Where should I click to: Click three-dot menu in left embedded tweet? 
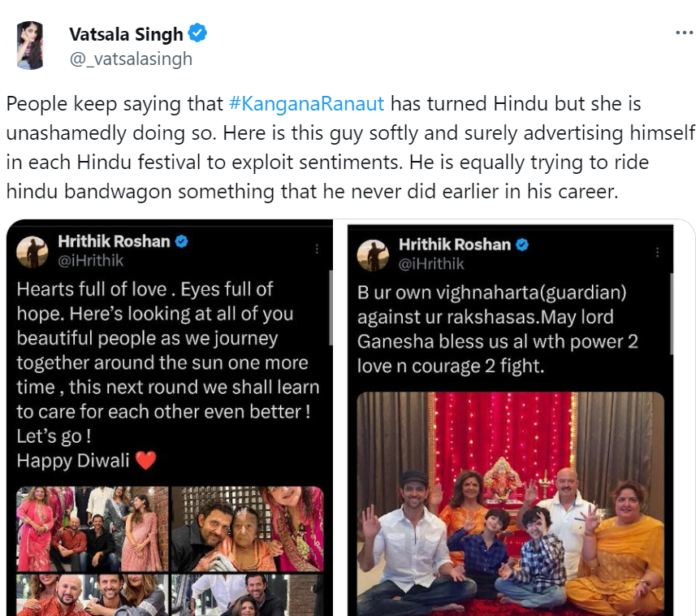tap(317, 249)
